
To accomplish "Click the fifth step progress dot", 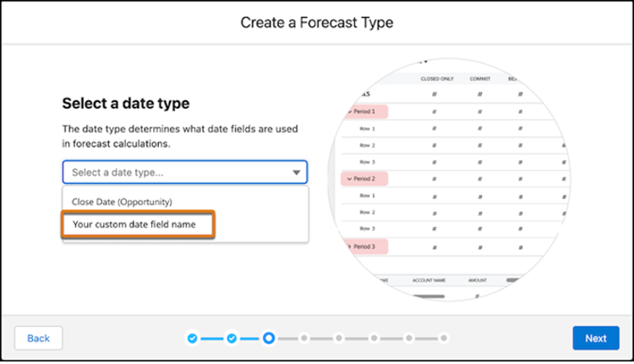I will tap(339, 338).
